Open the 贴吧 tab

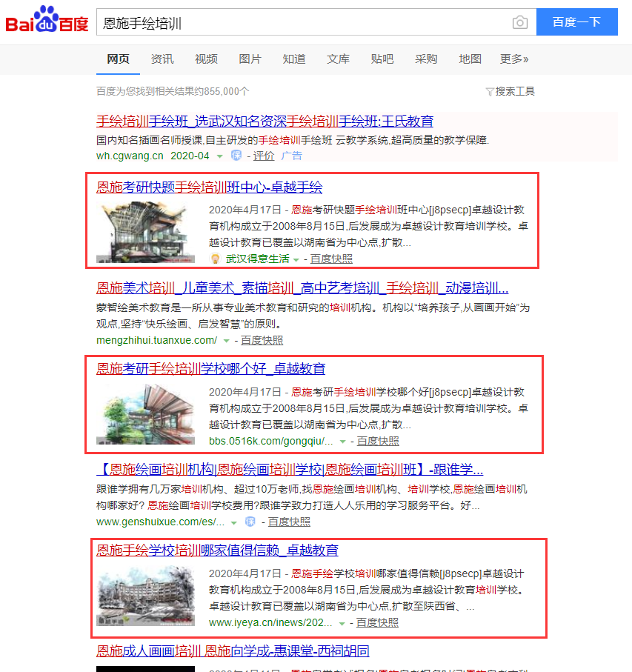click(x=382, y=59)
